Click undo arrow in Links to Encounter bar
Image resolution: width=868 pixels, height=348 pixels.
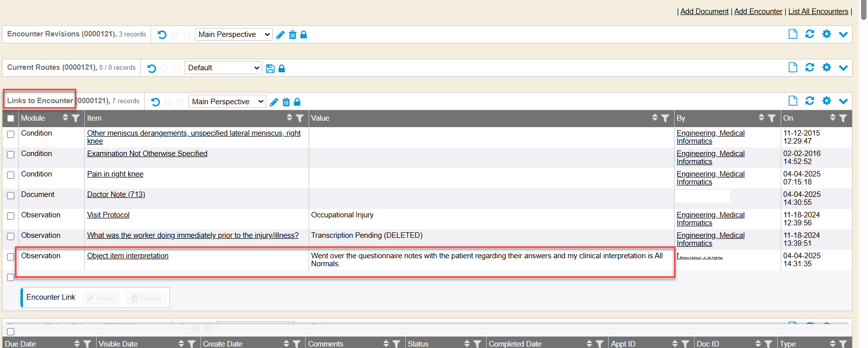pyautogui.click(x=156, y=102)
